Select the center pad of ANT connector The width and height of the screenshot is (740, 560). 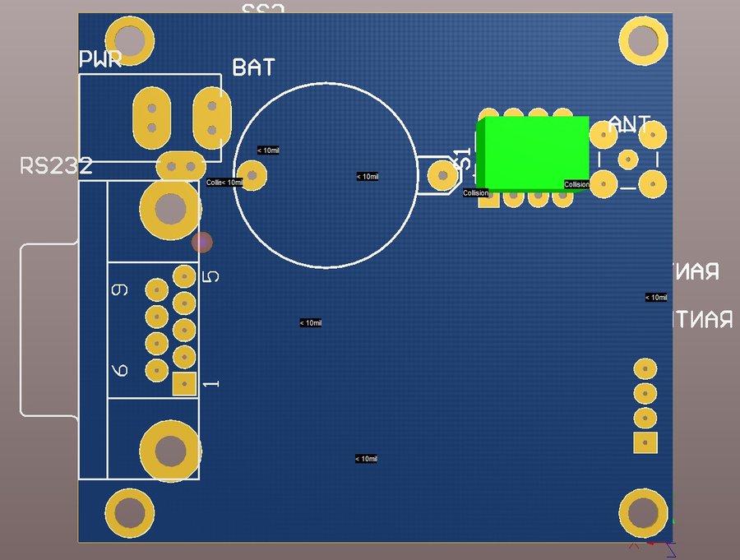click(628, 159)
